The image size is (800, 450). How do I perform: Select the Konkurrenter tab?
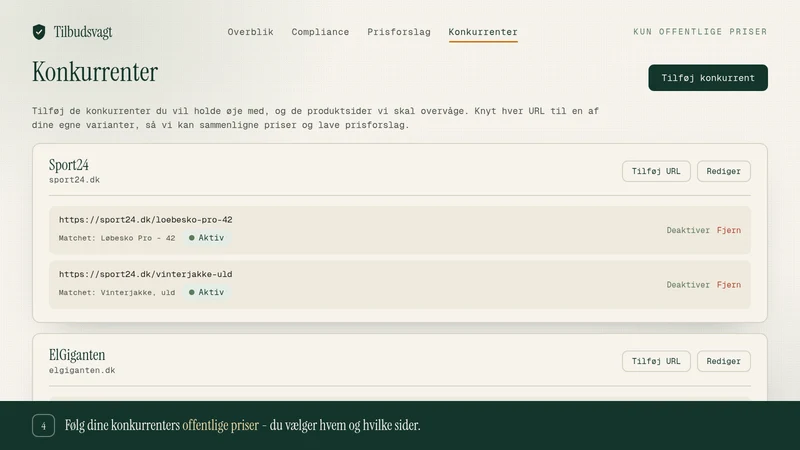pos(483,32)
